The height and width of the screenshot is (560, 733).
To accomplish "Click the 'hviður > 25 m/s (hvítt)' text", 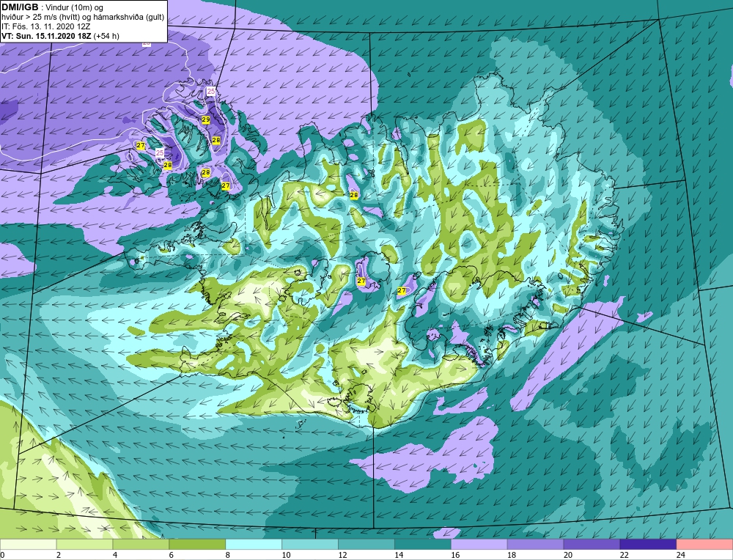I will point(40,18).
